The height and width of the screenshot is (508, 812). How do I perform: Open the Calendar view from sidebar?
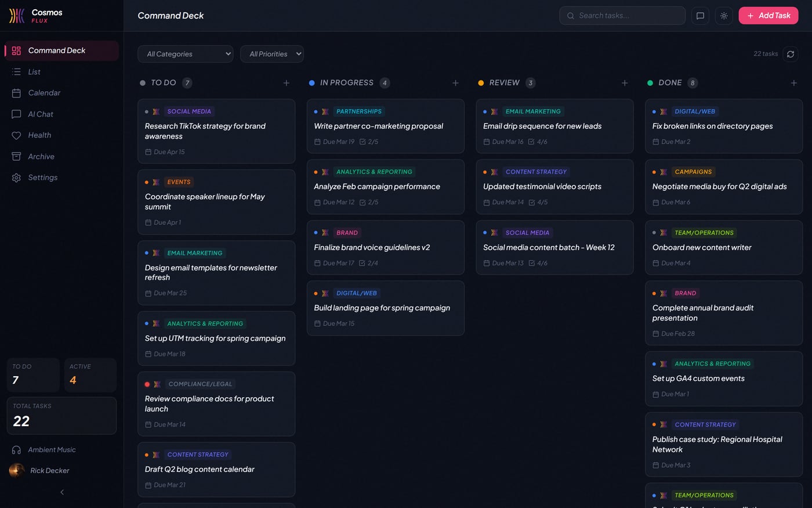pyautogui.click(x=44, y=93)
